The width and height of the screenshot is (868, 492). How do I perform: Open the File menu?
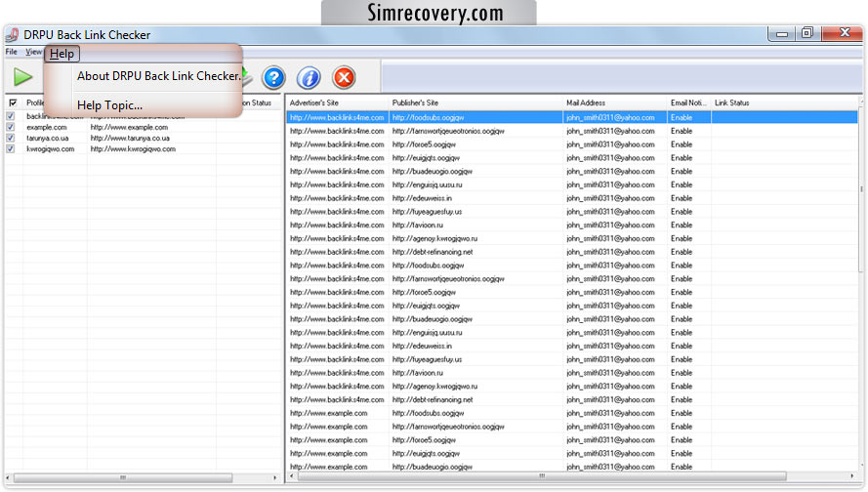point(11,52)
